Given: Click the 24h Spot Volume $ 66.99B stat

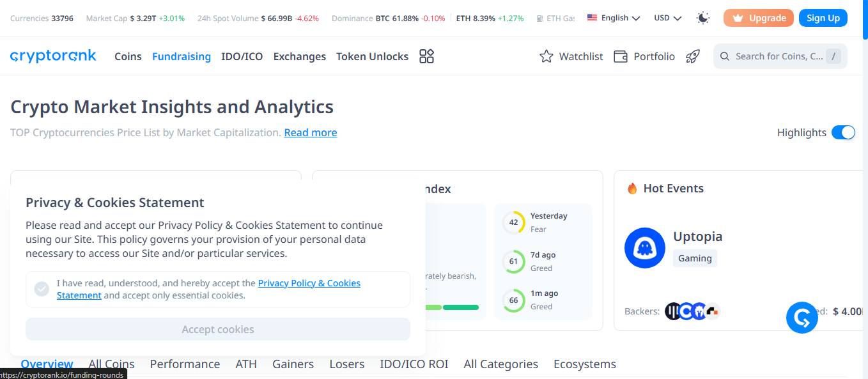Looking at the screenshot, I should 258,19.
